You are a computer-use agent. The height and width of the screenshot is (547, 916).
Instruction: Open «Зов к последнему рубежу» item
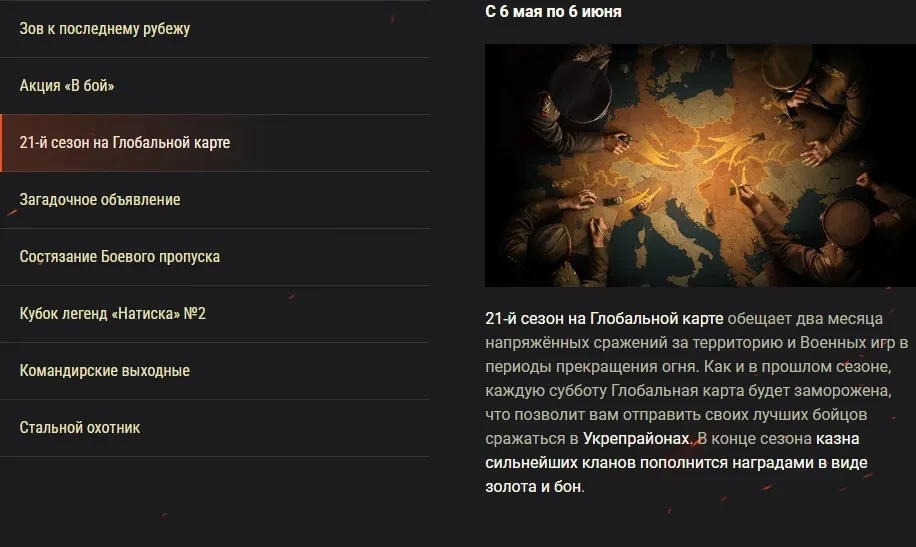coord(215,29)
